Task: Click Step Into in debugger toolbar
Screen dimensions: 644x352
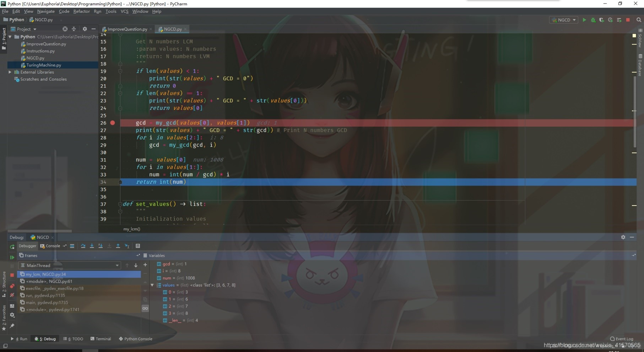Action: (92, 246)
